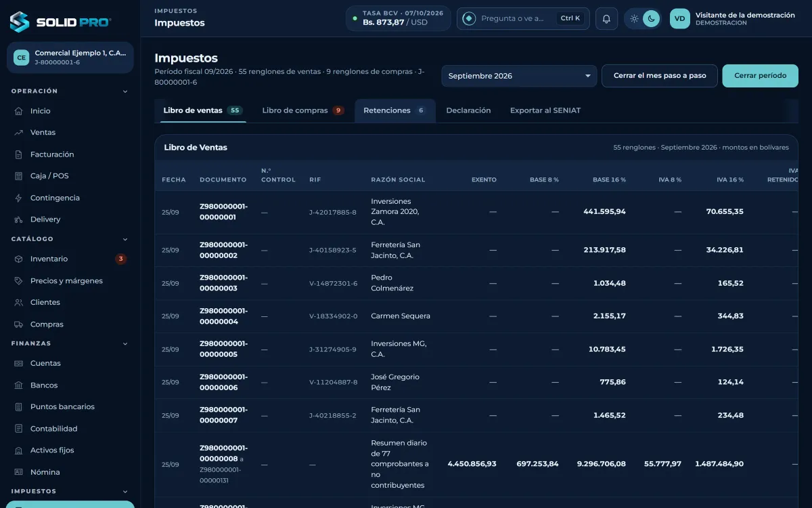The image size is (812, 508).
Task: Click the Inventario badge showing 3
Action: pos(120,259)
